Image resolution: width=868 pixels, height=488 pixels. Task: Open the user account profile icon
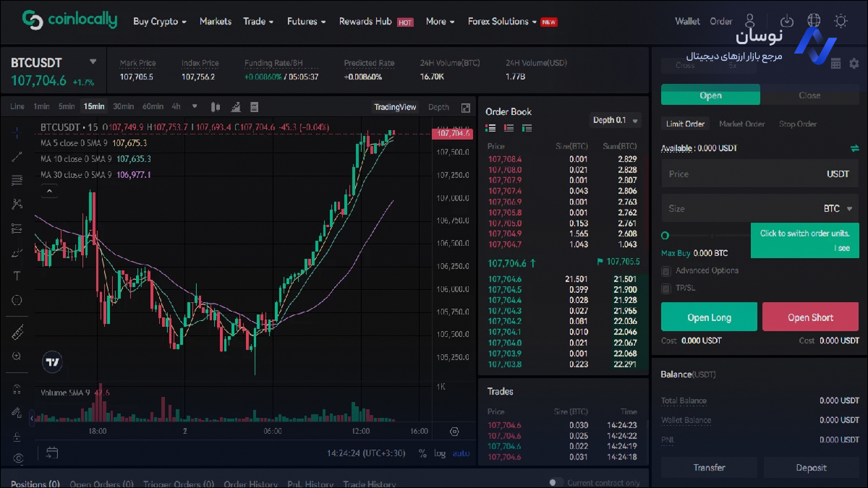click(x=750, y=21)
